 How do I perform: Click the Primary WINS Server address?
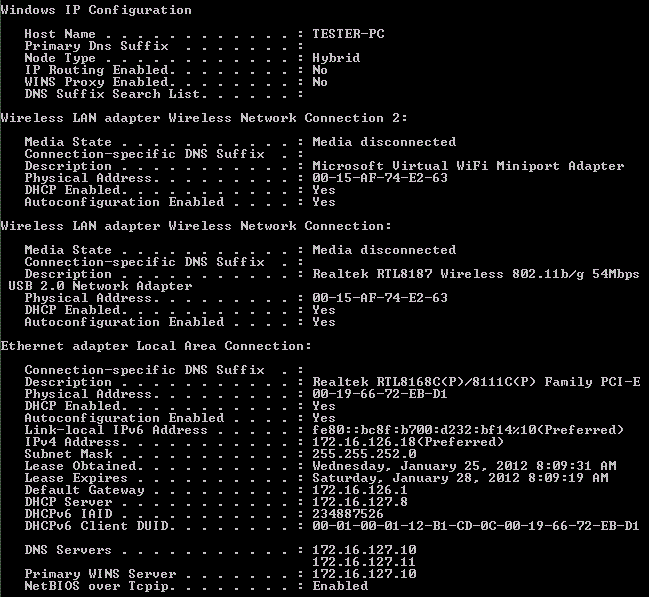click(x=364, y=574)
